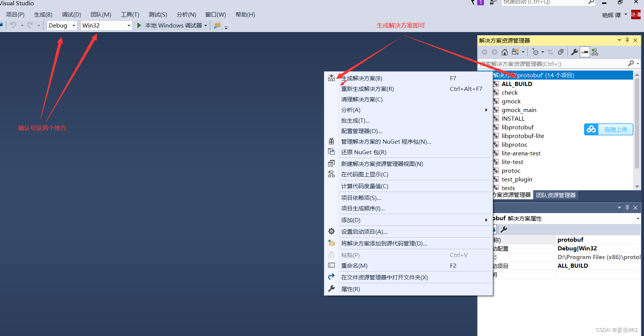The width and height of the screenshot is (644, 336).
Task: Select the libprotobuf-lite project
Action: pyautogui.click(x=523, y=136)
